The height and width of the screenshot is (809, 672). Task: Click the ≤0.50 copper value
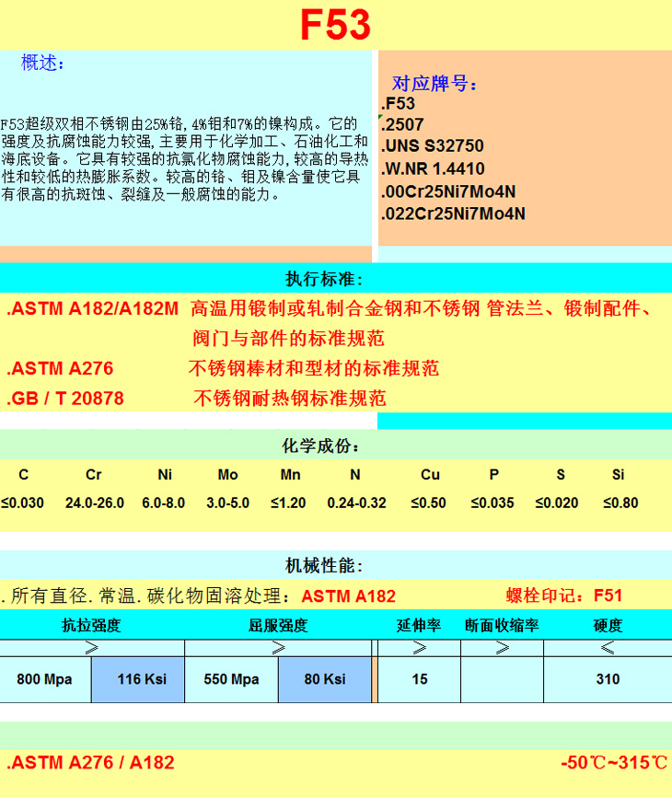(428, 503)
